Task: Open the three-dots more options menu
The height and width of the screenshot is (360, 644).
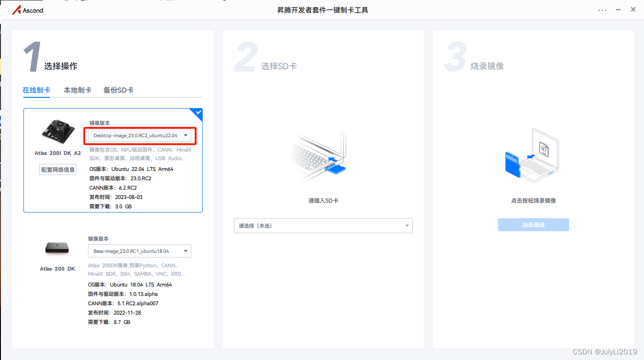Action: pyautogui.click(x=602, y=9)
